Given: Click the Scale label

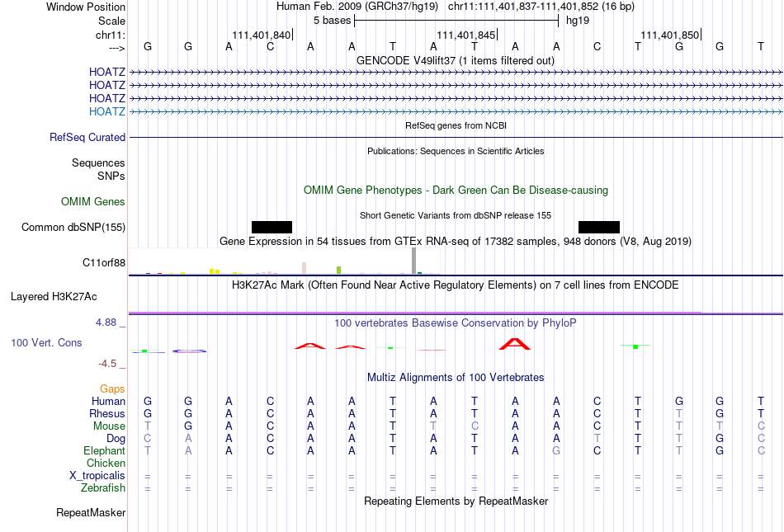Looking at the screenshot, I should tap(111, 21).
